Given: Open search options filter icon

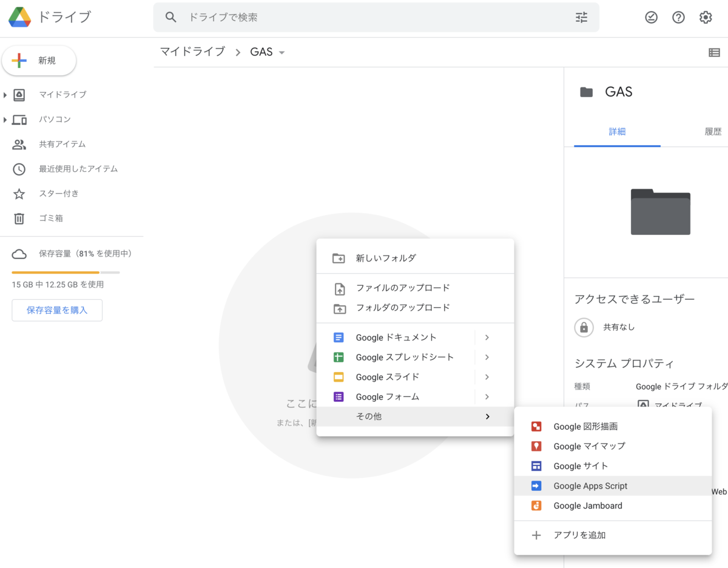Looking at the screenshot, I should [x=581, y=18].
